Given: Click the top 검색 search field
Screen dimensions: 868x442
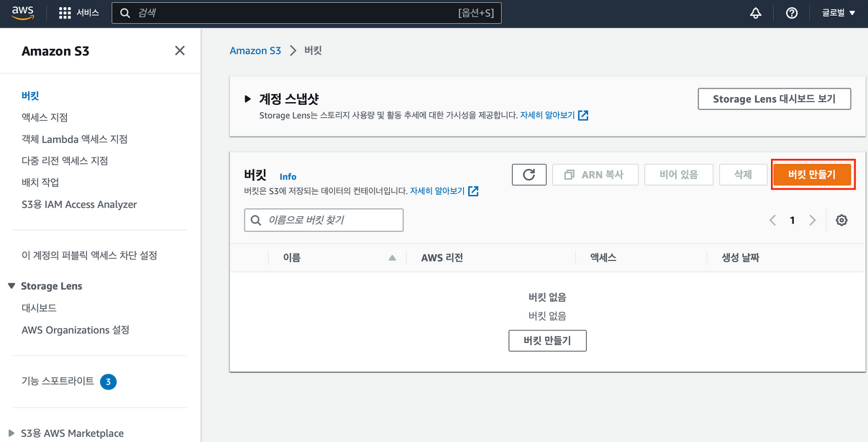Looking at the screenshot, I should [x=306, y=13].
